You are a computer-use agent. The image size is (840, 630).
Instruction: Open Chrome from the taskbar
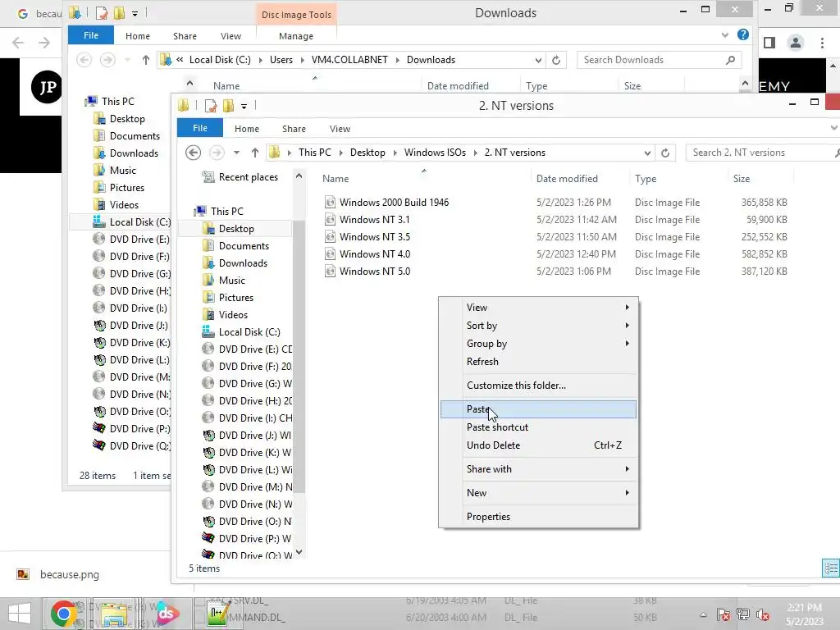[x=63, y=614]
